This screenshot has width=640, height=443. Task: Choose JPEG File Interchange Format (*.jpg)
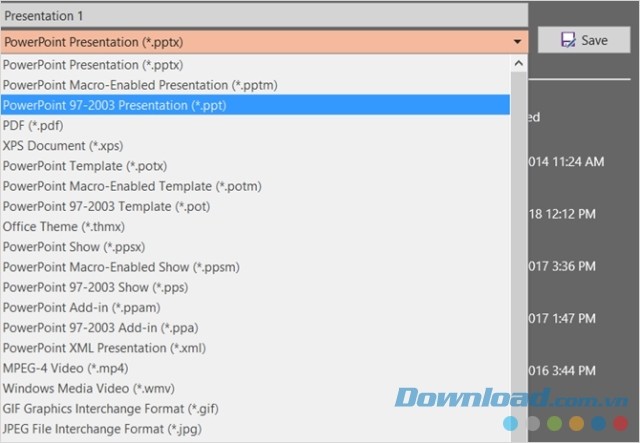[256, 429]
